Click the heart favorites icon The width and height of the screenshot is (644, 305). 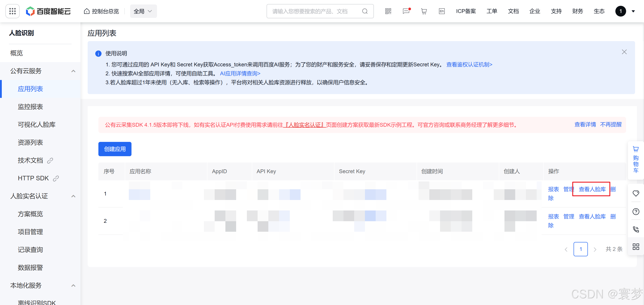[x=636, y=193]
